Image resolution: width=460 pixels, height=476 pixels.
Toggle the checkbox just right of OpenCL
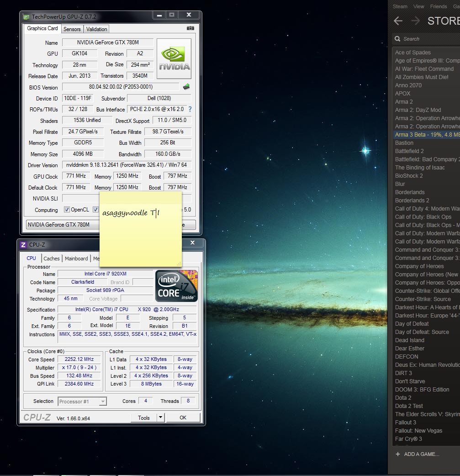coord(95,210)
